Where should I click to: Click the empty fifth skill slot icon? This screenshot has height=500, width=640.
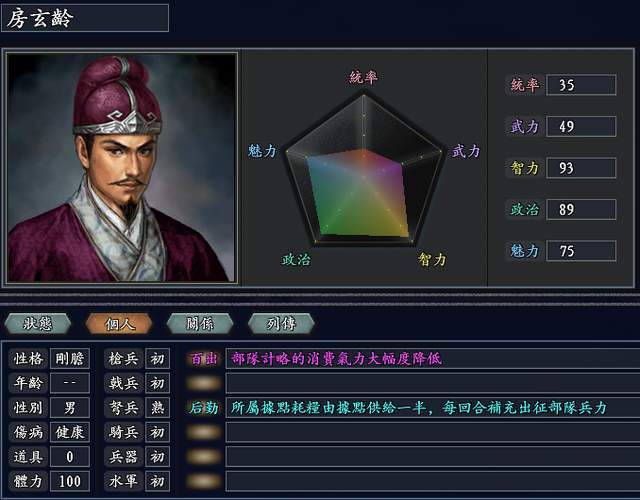[204, 457]
